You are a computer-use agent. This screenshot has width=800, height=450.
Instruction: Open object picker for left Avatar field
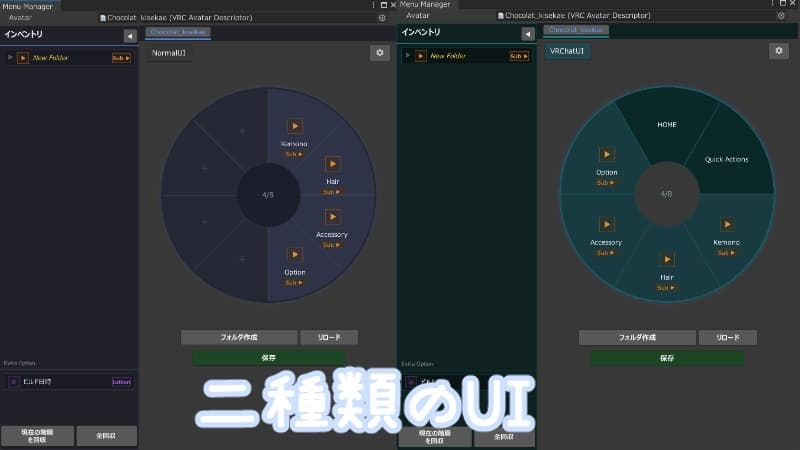coord(382,17)
